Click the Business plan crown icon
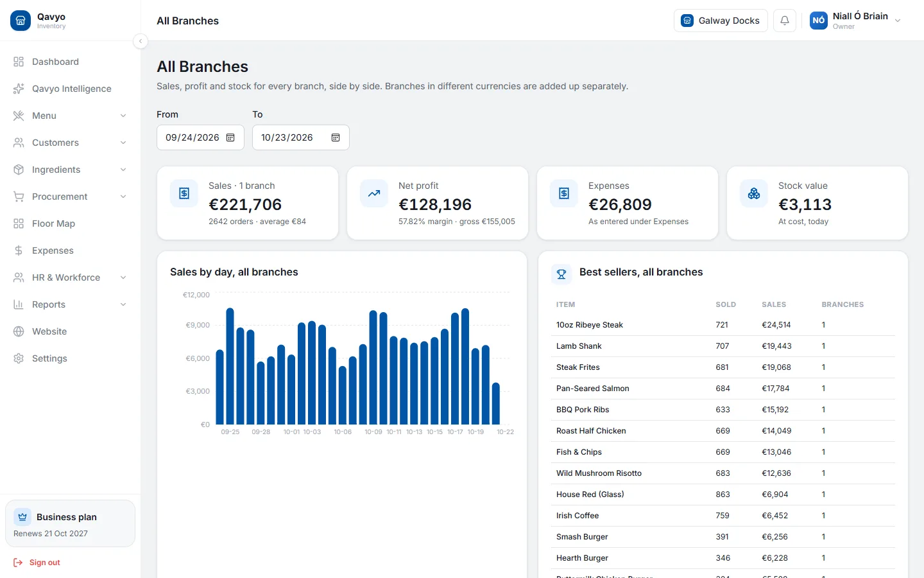Viewport: 924px width, 578px height. coord(22,517)
